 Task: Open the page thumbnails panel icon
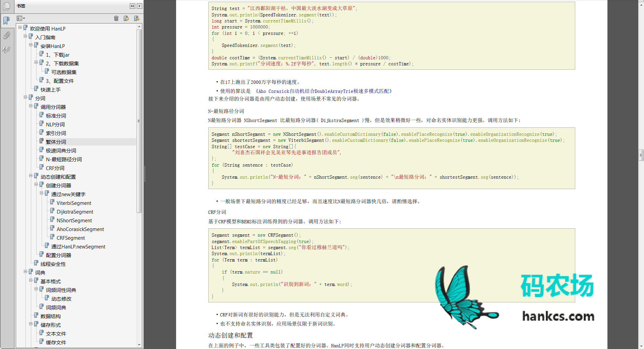point(6,6)
